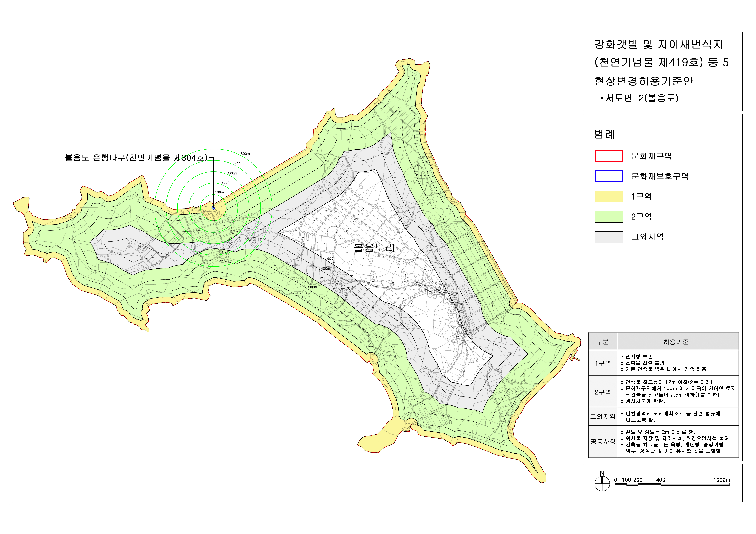Click the blue 문화재보호구역 legend box
756x534 pixels.
coord(608,176)
